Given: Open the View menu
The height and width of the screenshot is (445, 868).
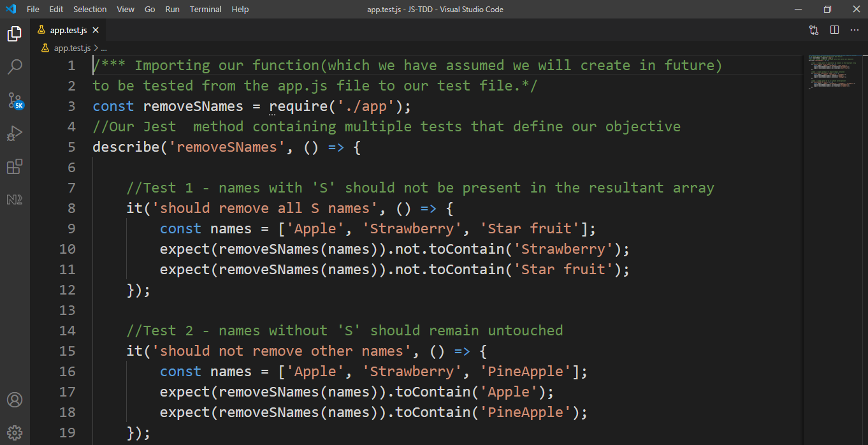Looking at the screenshot, I should (126, 9).
